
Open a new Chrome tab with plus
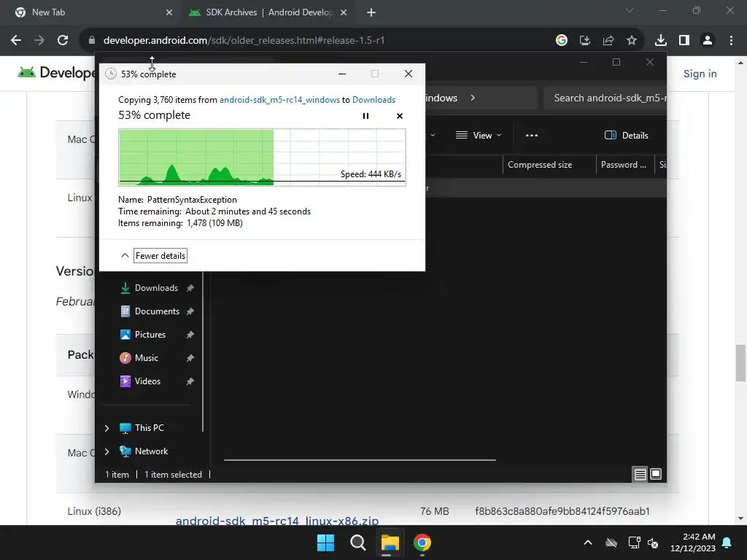coord(371,12)
